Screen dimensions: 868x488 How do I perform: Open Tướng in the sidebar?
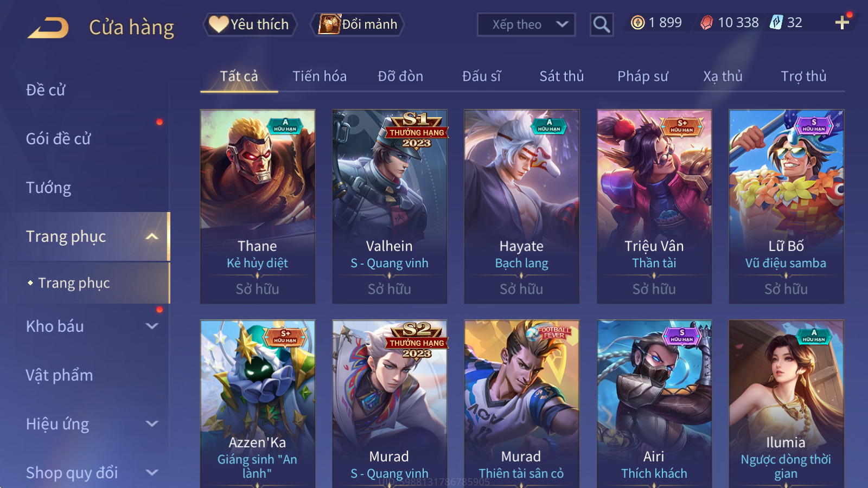click(x=49, y=188)
